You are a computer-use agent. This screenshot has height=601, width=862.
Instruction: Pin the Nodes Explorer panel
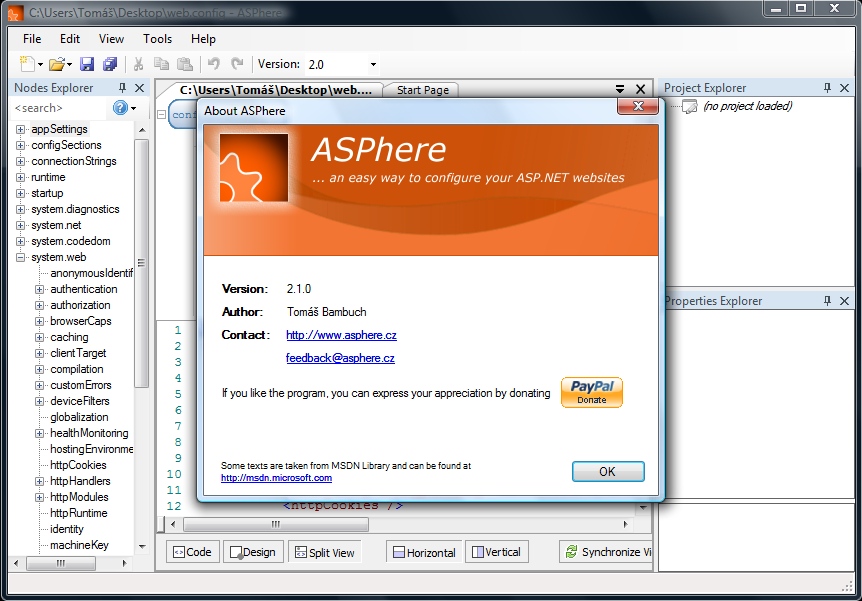(122, 87)
